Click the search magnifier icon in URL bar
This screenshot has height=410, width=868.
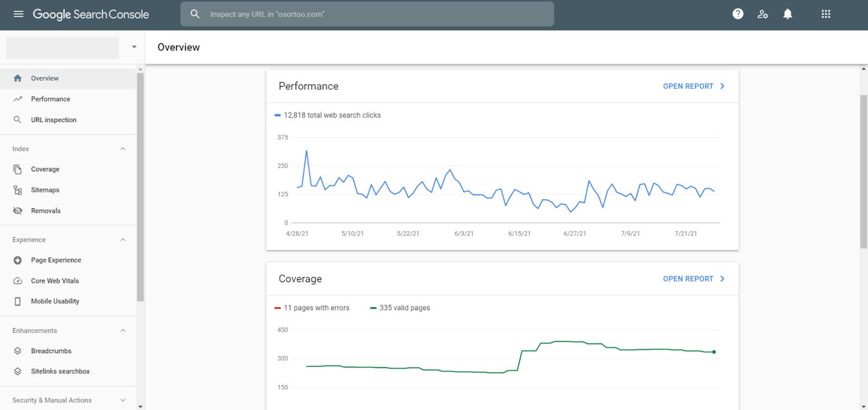[x=195, y=14]
